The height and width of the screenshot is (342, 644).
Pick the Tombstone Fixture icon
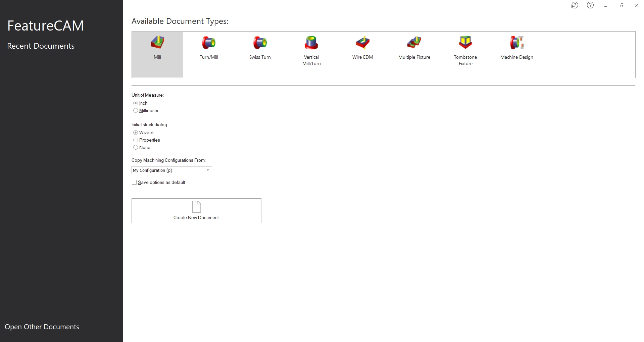pos(465,43)
